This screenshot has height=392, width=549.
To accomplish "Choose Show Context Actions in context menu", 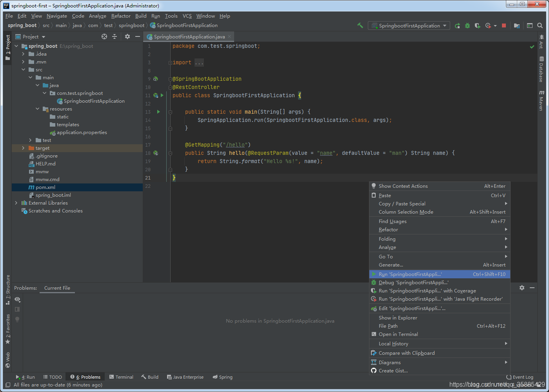I will coord(440,186).
